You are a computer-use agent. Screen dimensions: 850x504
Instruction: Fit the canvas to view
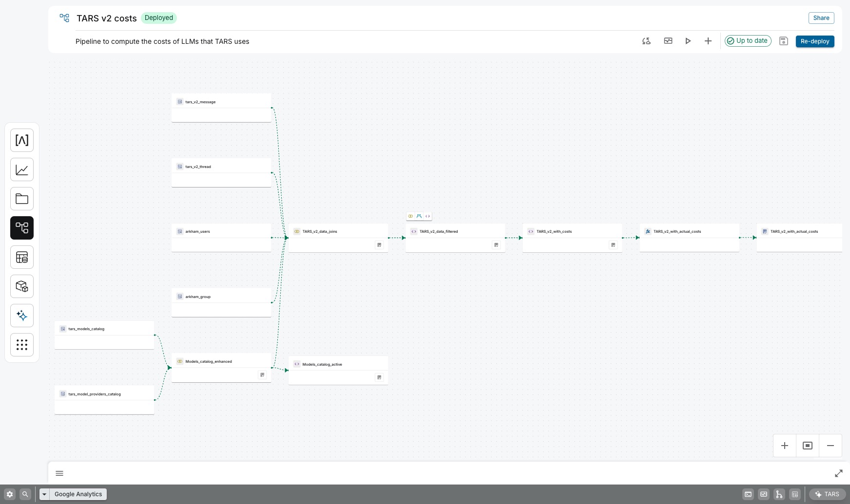[808, 446]
